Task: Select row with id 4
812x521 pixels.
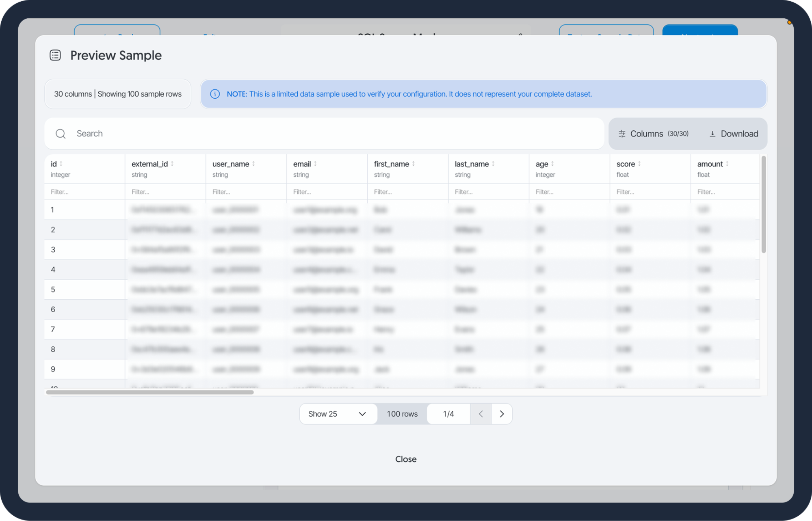Action: pyautogui.click(x=402, y=269)
